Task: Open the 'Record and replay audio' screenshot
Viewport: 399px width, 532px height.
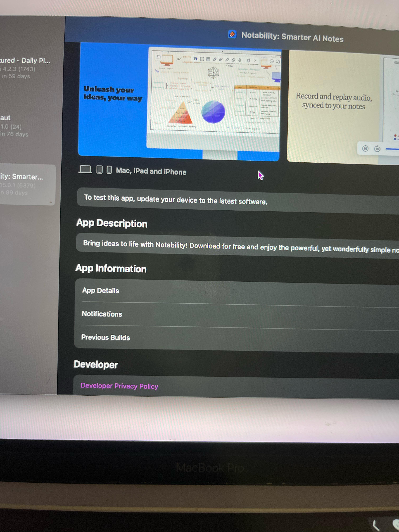Action: point(343,107)
